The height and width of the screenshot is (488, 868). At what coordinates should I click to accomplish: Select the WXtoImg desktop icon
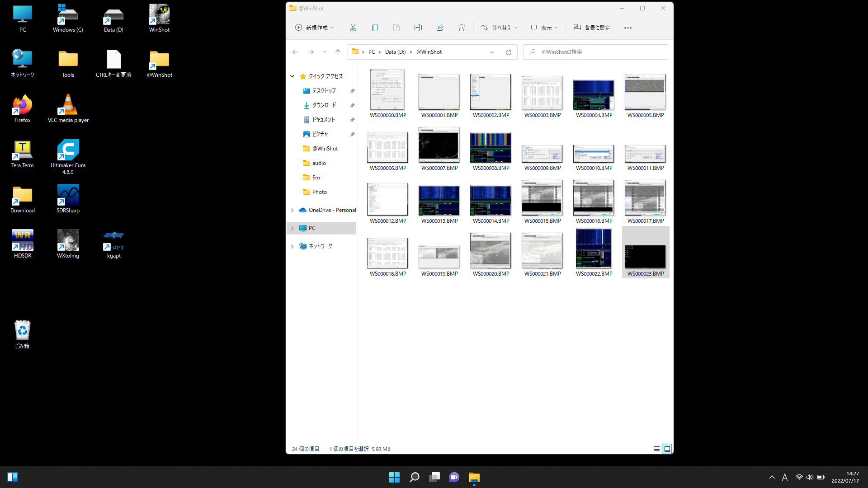pos(68,244)
